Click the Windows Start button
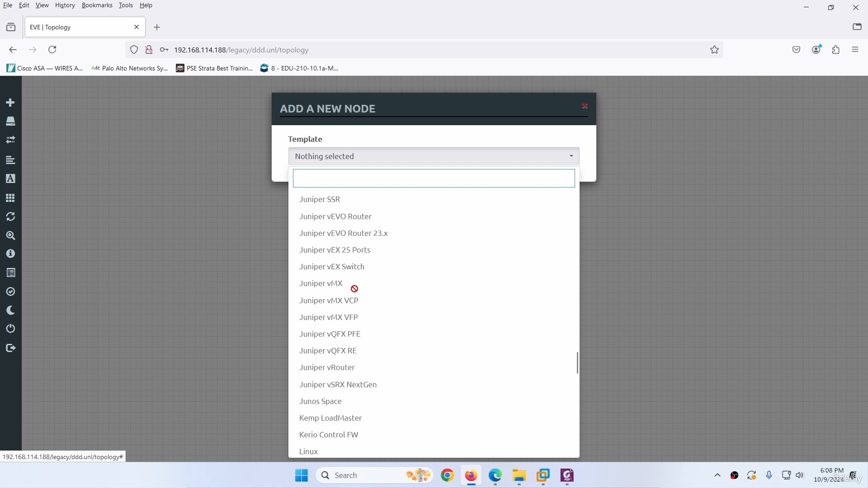 (x=302, y=475)
